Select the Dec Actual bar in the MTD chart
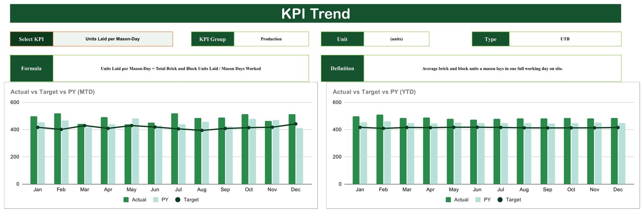The height and width of the screenshot is (213, 644). tap(292, 149)
